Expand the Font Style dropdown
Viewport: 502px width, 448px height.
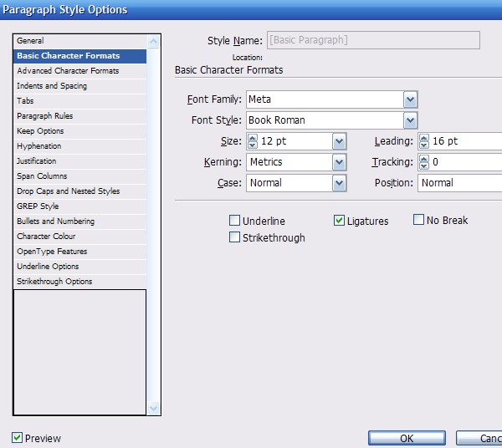click(x=410, y=120)
